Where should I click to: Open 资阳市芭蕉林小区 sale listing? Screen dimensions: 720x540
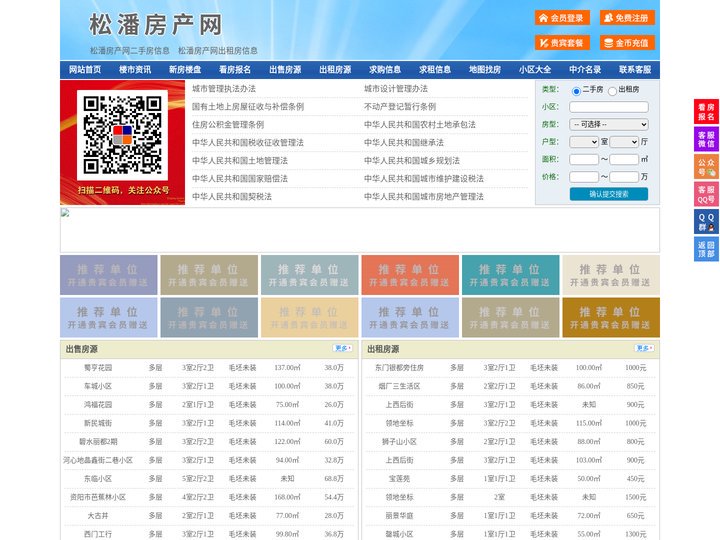pos(98,497)
